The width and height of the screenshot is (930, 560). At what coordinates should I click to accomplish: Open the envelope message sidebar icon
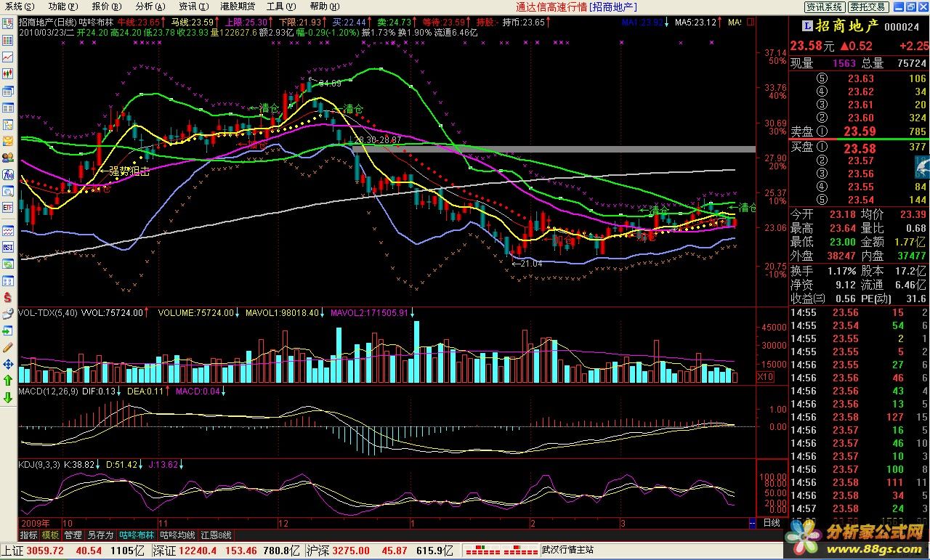tap(7, 141)
